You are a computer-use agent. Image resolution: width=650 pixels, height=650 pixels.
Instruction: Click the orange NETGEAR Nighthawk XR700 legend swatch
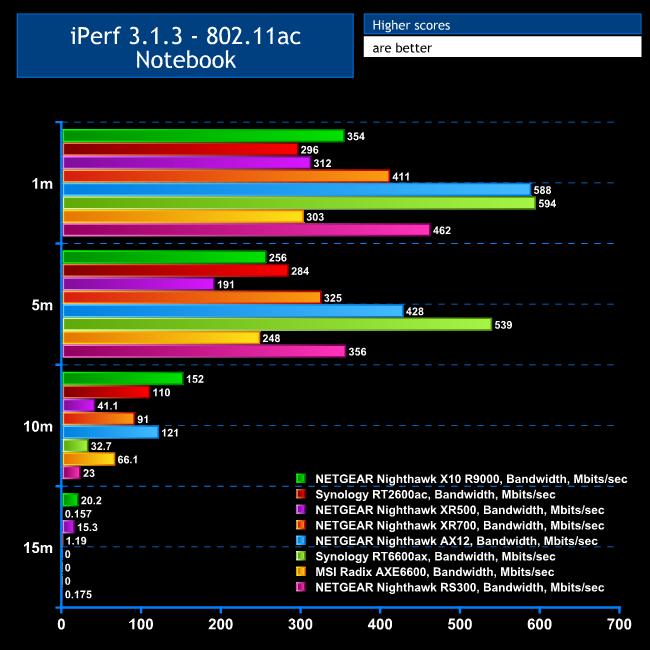[x=301, y=525]
